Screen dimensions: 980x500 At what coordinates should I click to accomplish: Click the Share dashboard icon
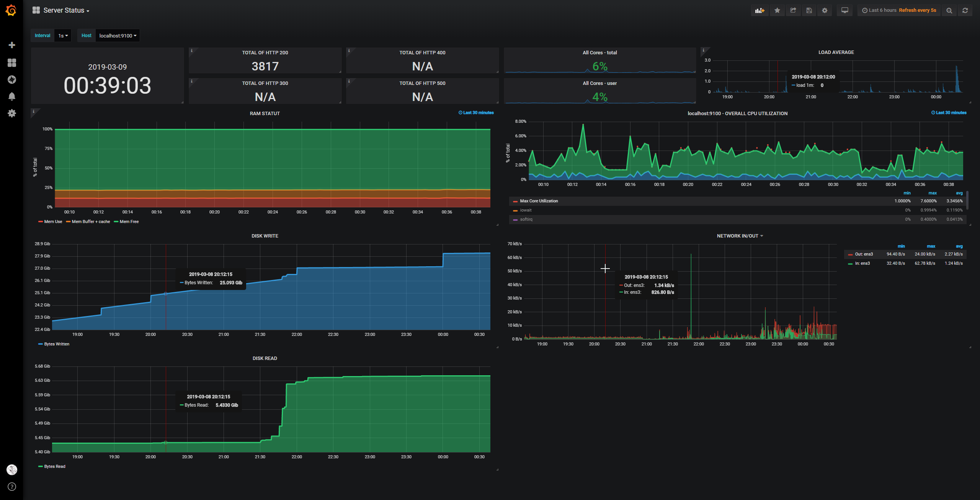point(793,11)
